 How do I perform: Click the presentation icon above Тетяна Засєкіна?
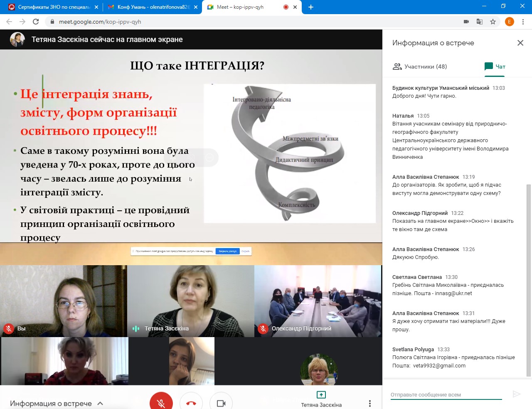coord(321,394)
